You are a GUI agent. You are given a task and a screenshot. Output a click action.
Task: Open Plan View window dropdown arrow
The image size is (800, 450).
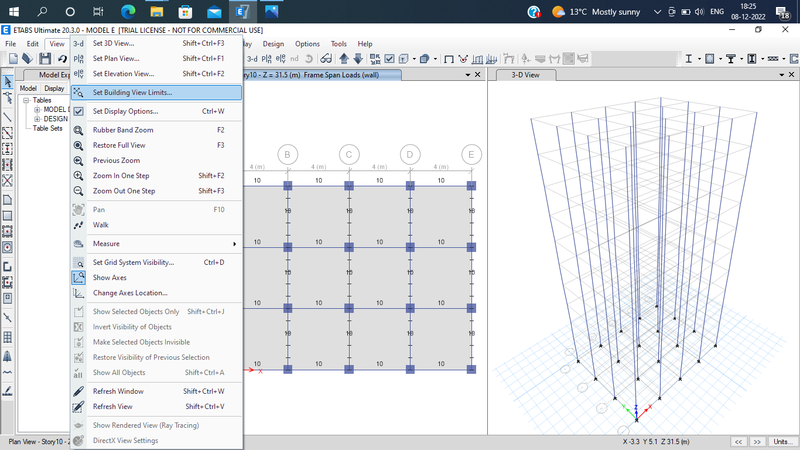tap(468, 75)
